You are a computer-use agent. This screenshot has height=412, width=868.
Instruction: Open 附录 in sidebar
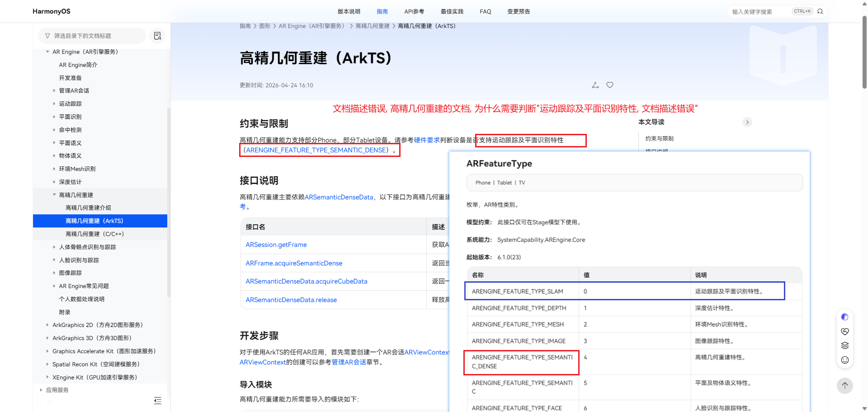[x=65, y=312]
